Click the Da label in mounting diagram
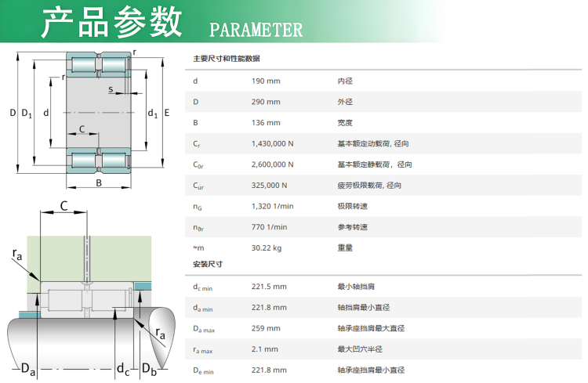The height and width of the screenshot is (383, 588). [x=28, y=369]
